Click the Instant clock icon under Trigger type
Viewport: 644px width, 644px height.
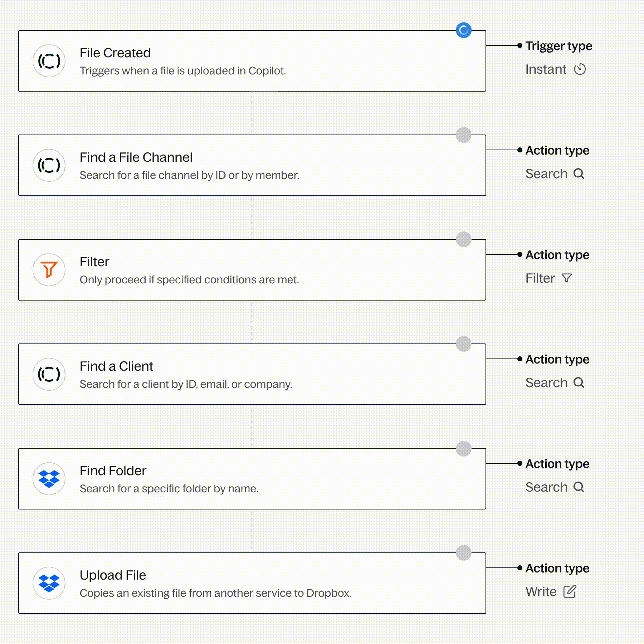click(x=580, y=69)
